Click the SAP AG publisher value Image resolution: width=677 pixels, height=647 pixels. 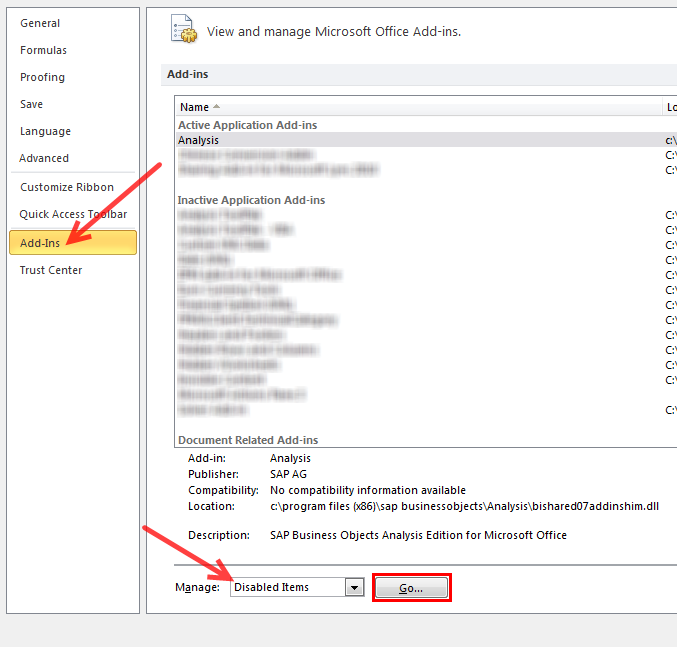288,474
